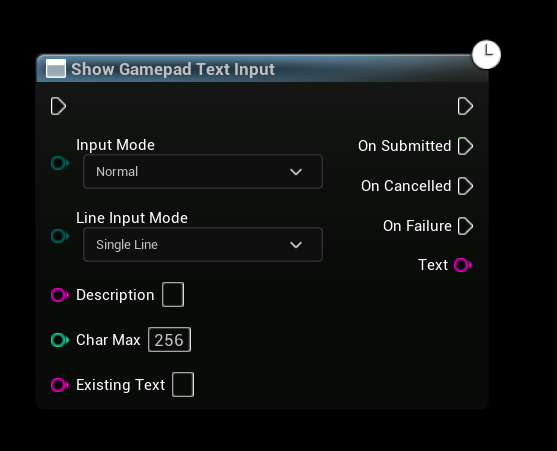The image size is (557, 451).
Task: Click the Existing Text label
Action: pos(120,385)
